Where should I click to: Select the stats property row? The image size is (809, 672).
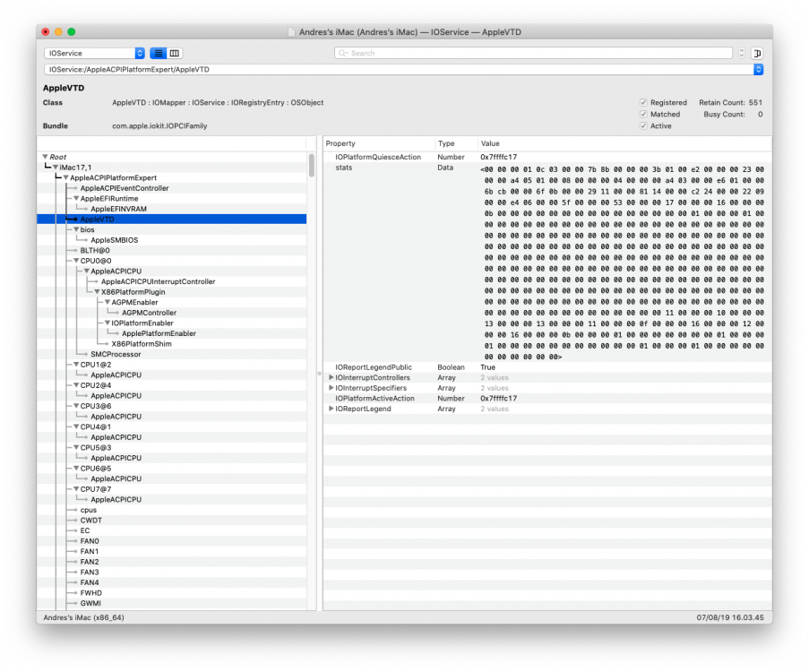pyautogui.click(x=547, y=263)
